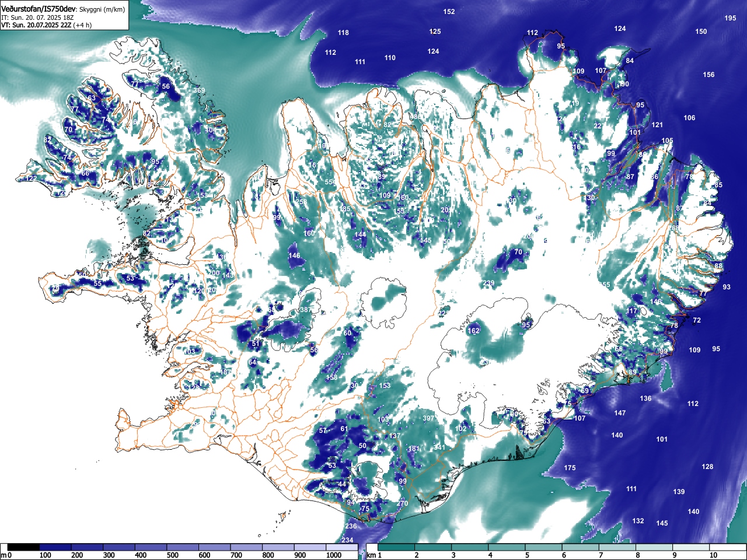This screenshot has width=747, height=560.
Task: Click the visibility value 554 in north Iceland
Action: (330, 182)
